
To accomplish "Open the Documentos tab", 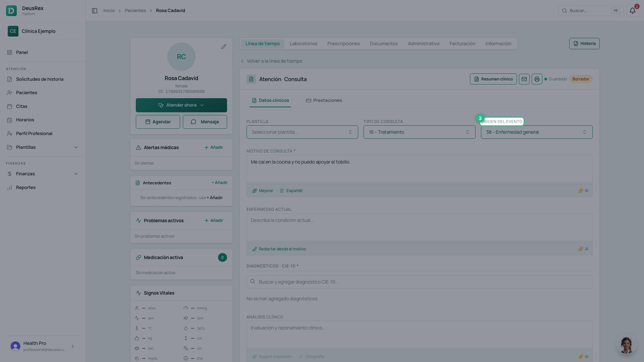I will (384, 44).
